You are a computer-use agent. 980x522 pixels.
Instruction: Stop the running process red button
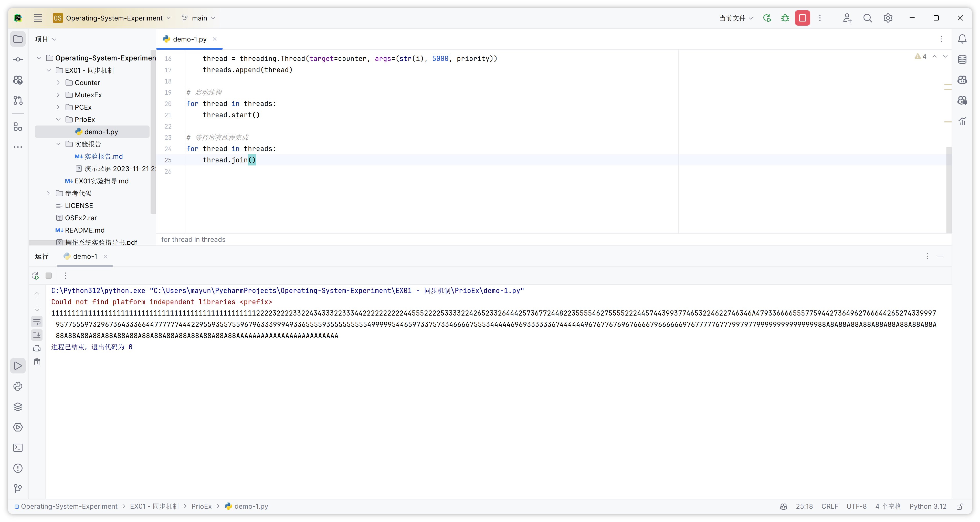point(802,18)
